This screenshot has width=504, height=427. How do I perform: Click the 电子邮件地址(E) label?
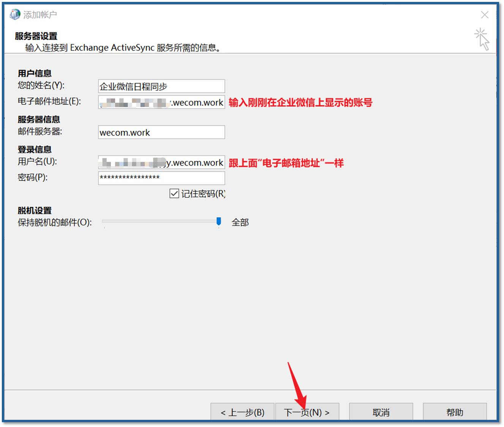tap(49, 101)
